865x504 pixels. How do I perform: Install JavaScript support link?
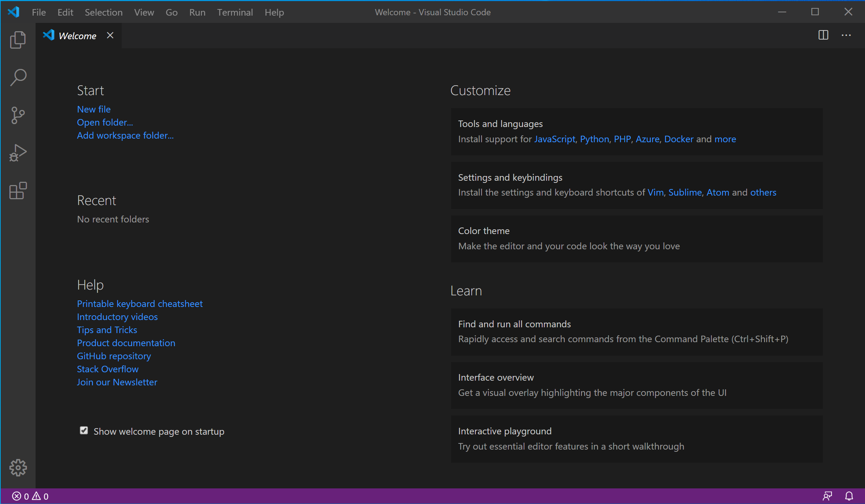[555, 139]
